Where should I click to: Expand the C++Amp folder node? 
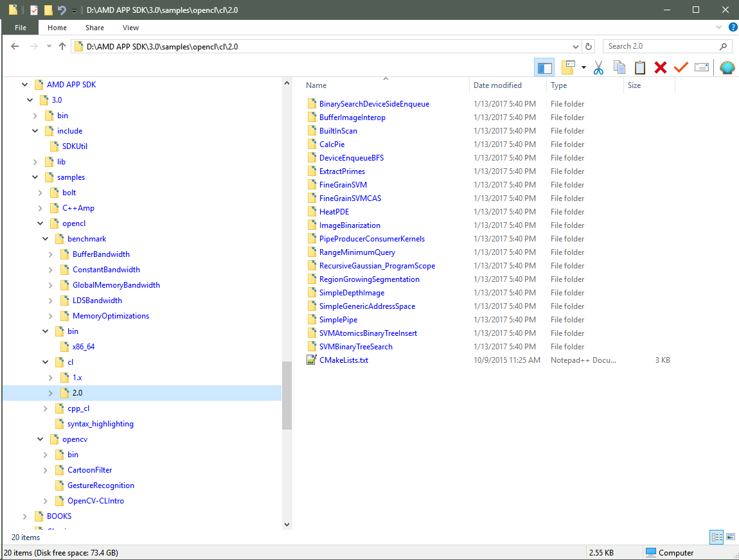40,208
